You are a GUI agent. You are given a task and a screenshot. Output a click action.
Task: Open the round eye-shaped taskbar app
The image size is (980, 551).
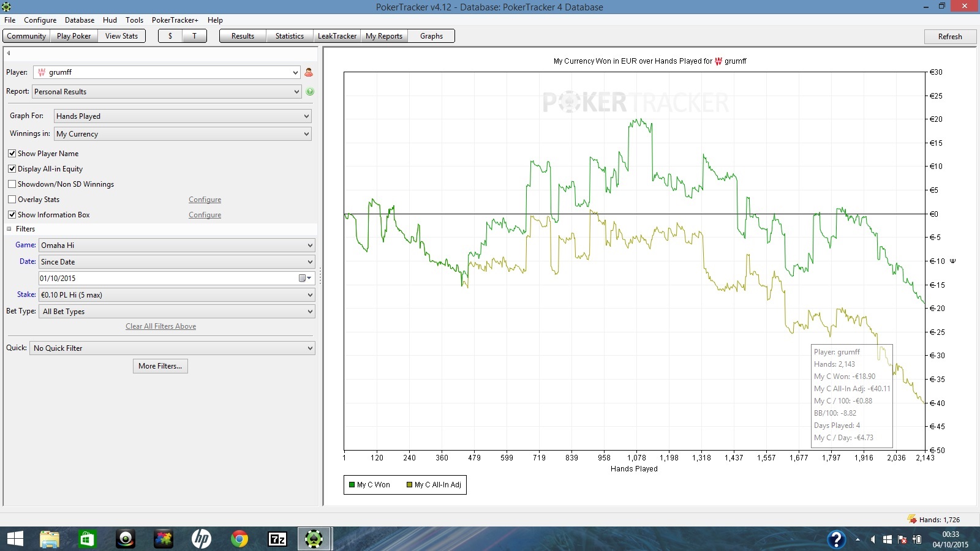point(126,539)
